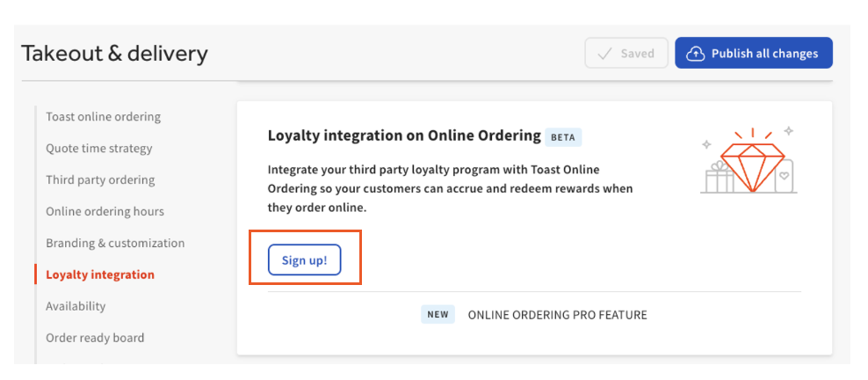Image resolution: width=868 pixels, height=380 pixels.
Task: Click the Loyalty integration on Online Ordering heading
Action: click(404, 136)
